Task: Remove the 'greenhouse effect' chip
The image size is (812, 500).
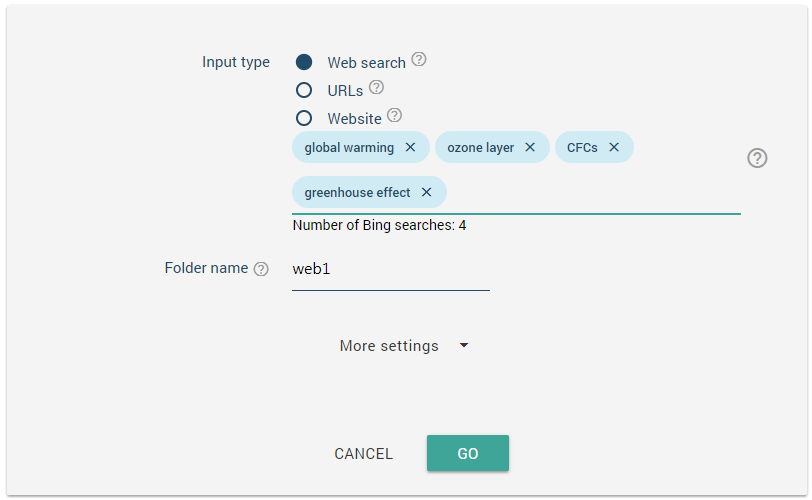Action: pyautogui.click(x=427, y=192)
